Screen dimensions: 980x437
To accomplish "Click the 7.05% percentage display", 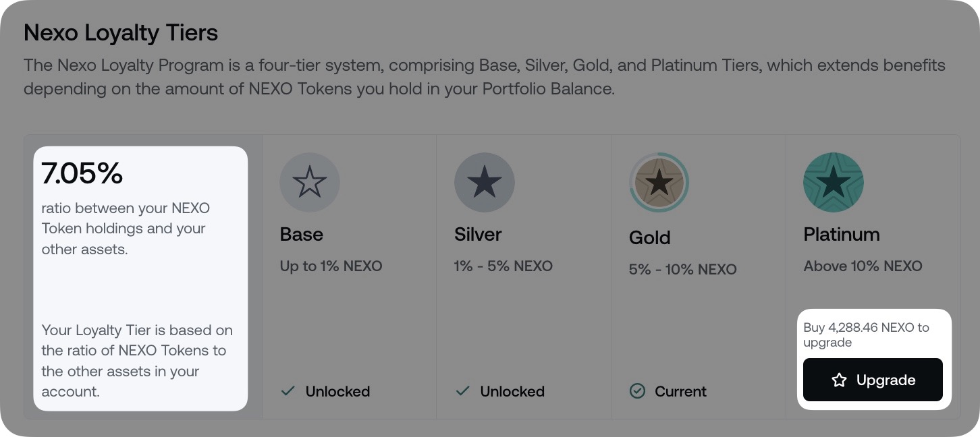I will point(82,173).
